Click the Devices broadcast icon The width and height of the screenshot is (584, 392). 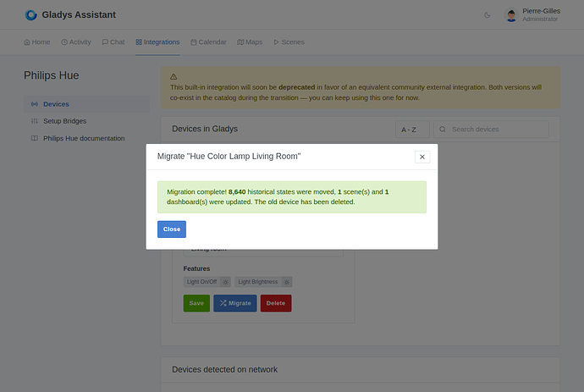35,104
